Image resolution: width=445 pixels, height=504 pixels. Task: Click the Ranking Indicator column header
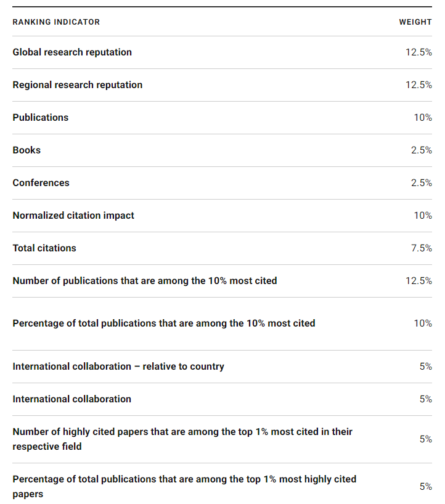pos(56,22)
